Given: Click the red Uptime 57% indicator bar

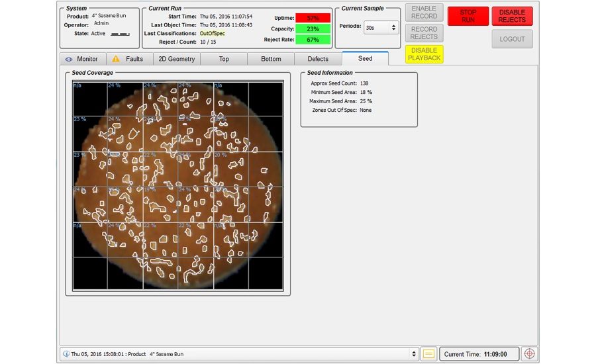Looking at the screenshot, I should (x=313, y=18).
